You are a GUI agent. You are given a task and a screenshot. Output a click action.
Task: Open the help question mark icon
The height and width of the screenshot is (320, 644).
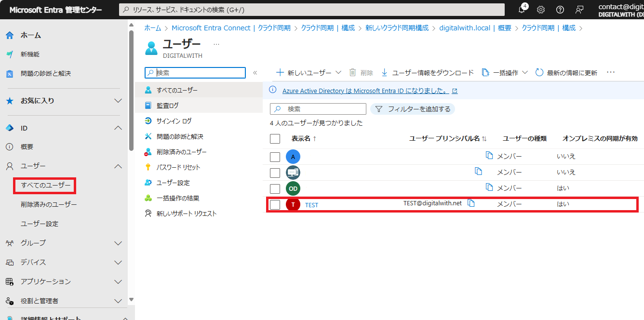560,9
